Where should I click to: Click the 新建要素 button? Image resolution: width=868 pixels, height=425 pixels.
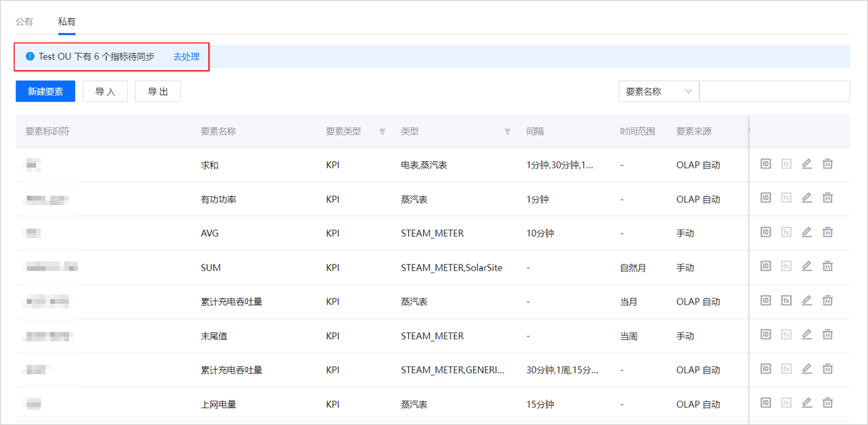(x=45, y=91)
